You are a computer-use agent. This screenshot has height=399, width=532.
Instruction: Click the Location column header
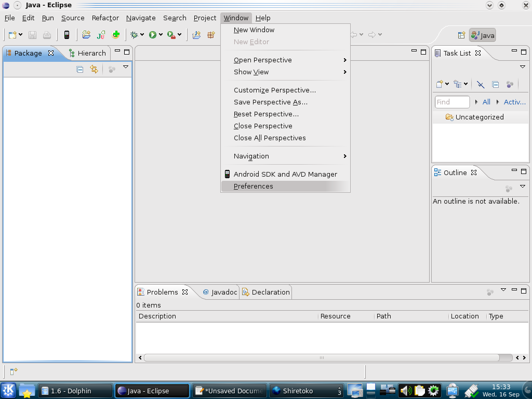click(467, 316)
